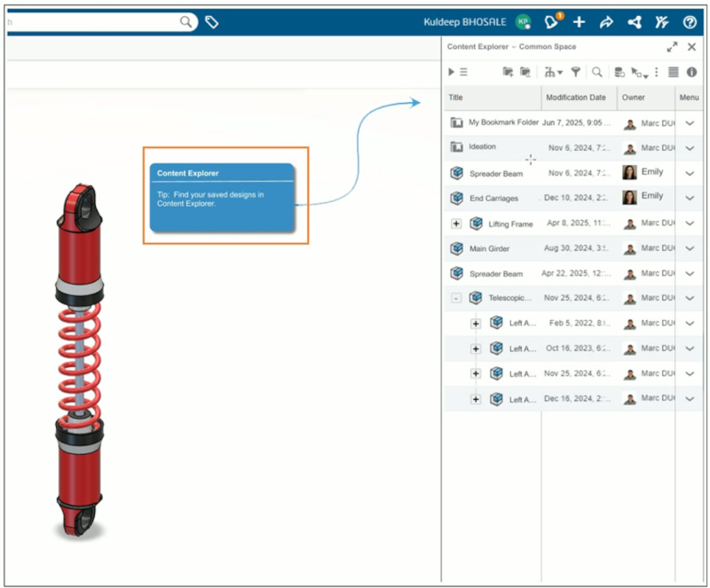Select the filter funnel in Content Explorer toolbar
710x588 pixels.
[x=575, y=73]
